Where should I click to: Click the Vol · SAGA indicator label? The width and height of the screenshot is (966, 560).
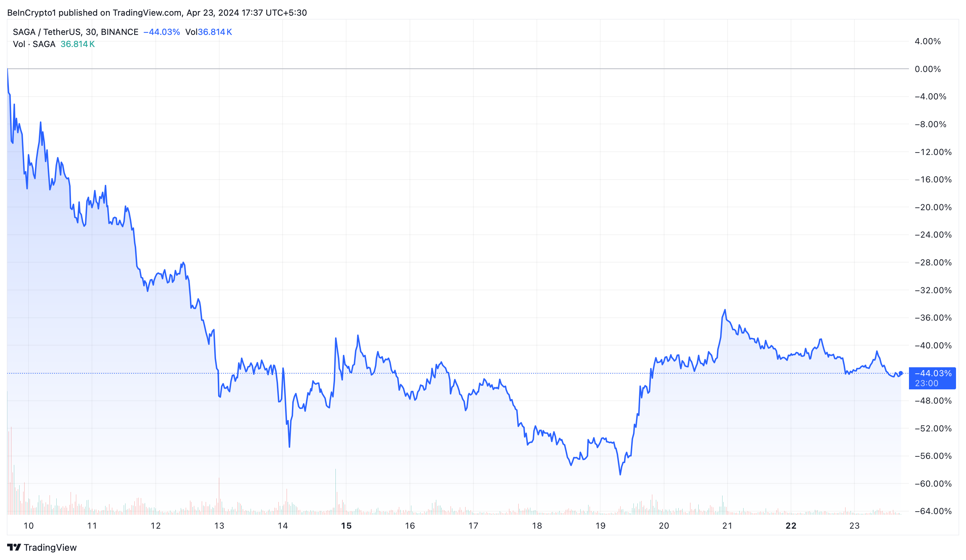pos(34,45)
